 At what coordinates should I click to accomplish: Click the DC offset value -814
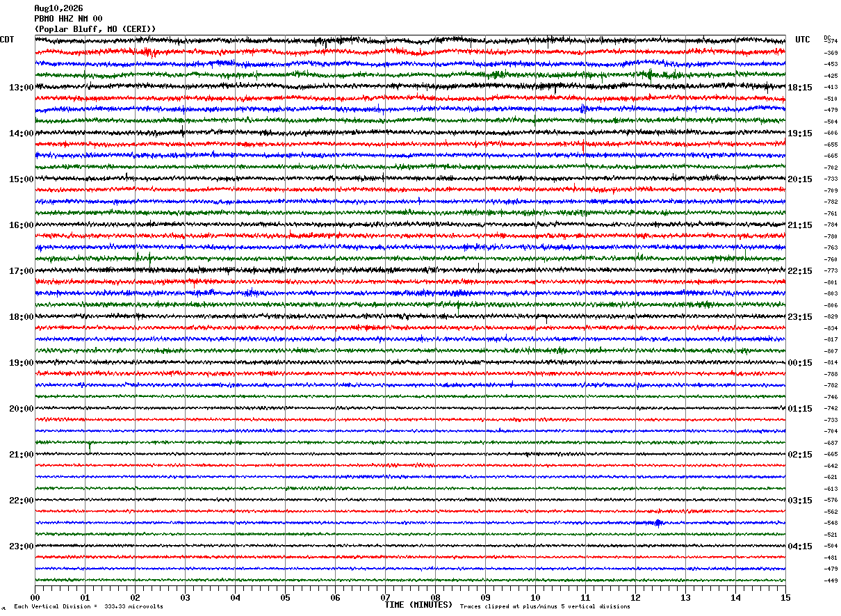(831, 363)
